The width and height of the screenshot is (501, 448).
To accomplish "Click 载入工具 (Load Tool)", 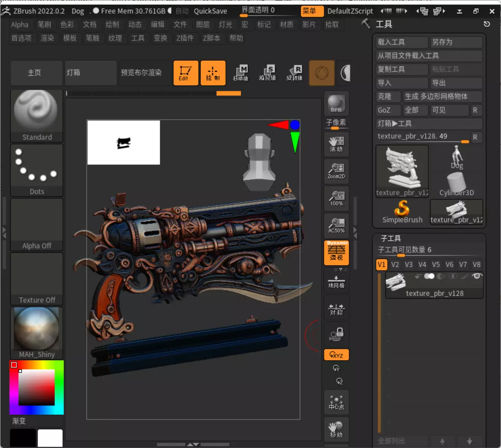I will tap(402, 42).
